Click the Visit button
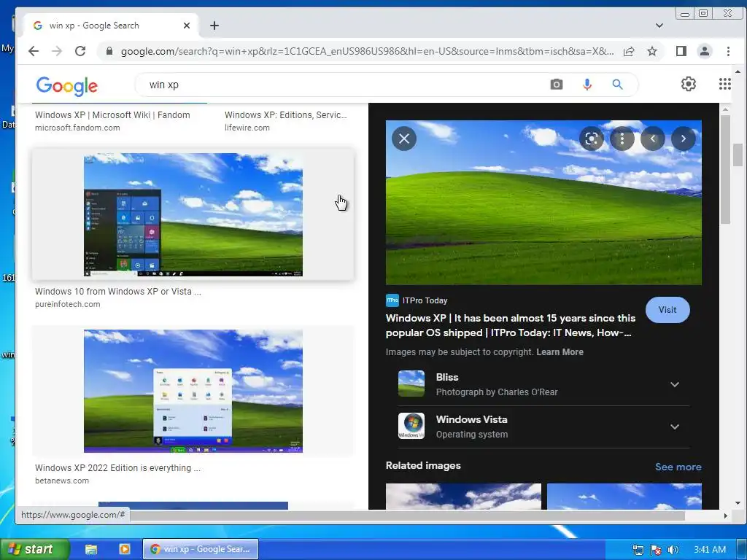 coord(667,310)
